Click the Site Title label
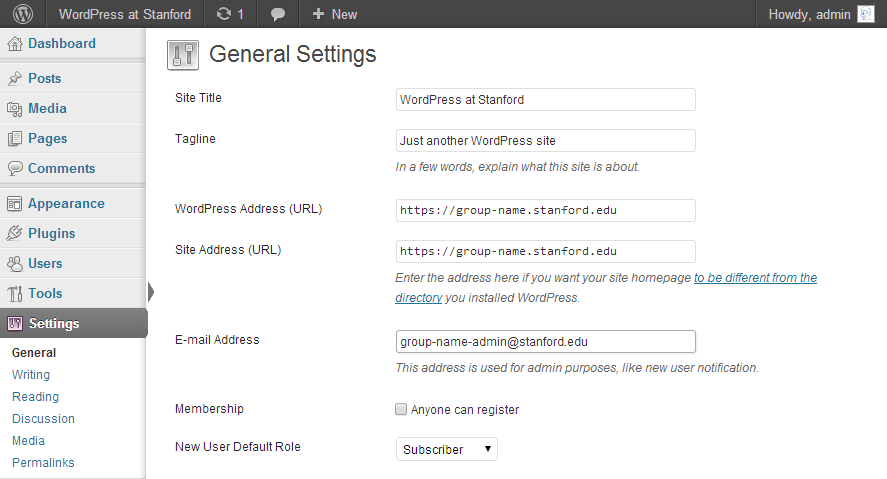The image size is (887, 479). pyautogui.click(x=198, y=98)
